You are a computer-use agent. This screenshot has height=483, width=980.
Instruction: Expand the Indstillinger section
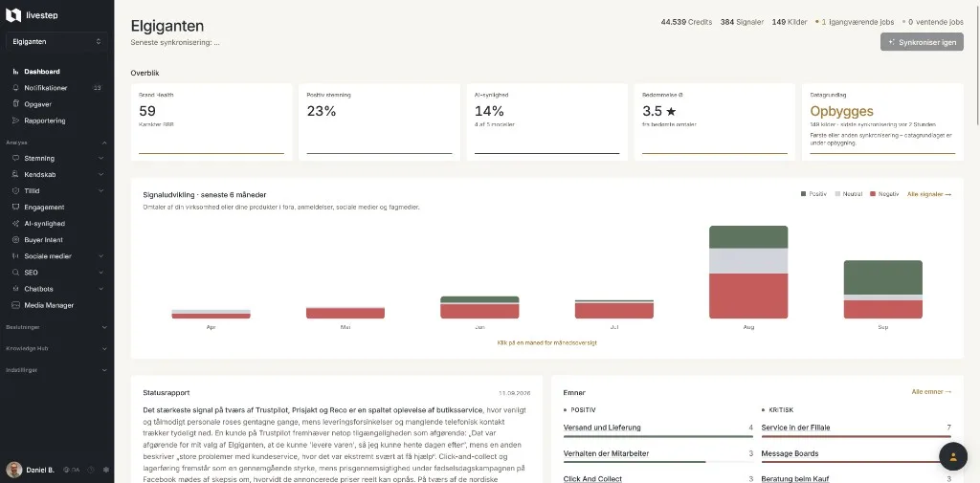tap(56, 370)
